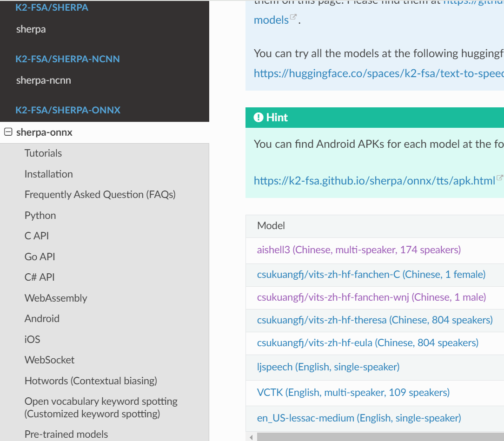The height and width of the screenshot is (441, 504).
Task: Open Pre-trained models in sidebar
Action: point(66,434)
